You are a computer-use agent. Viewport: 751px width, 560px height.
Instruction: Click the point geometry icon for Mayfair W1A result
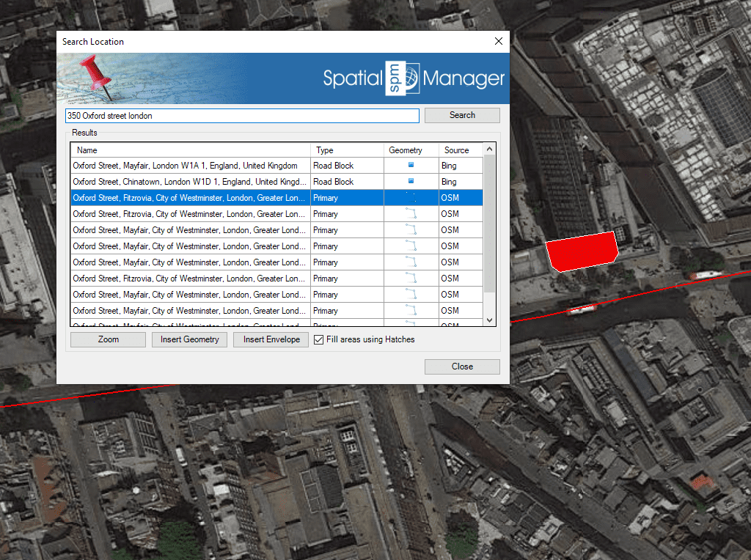click(411, 166)
